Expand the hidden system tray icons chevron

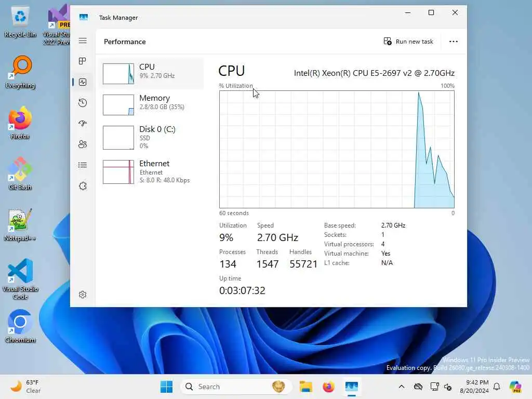click(402, 387)
